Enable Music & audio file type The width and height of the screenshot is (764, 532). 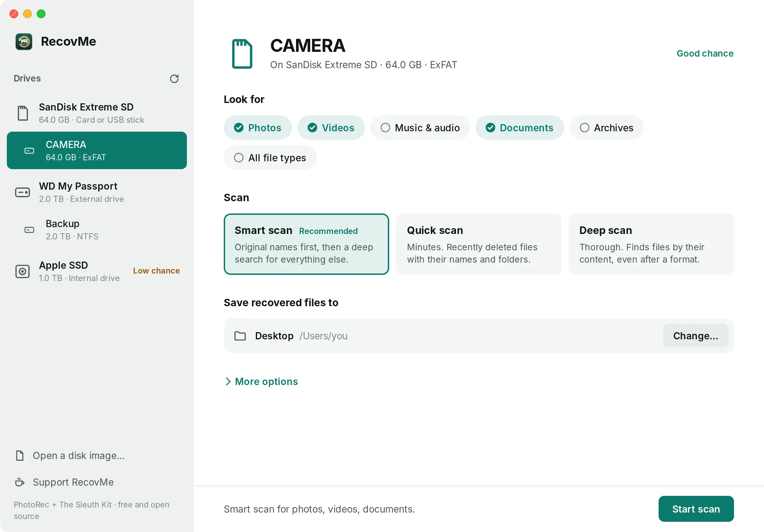420,128
